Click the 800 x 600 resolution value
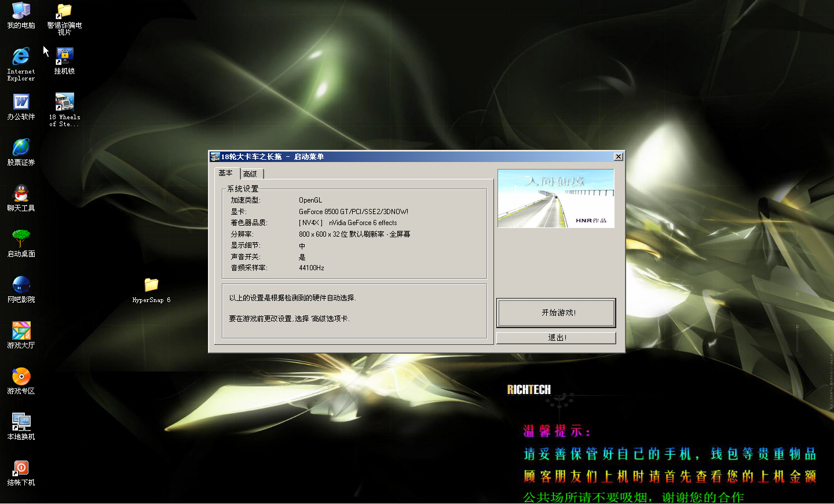 pos(354,234)
